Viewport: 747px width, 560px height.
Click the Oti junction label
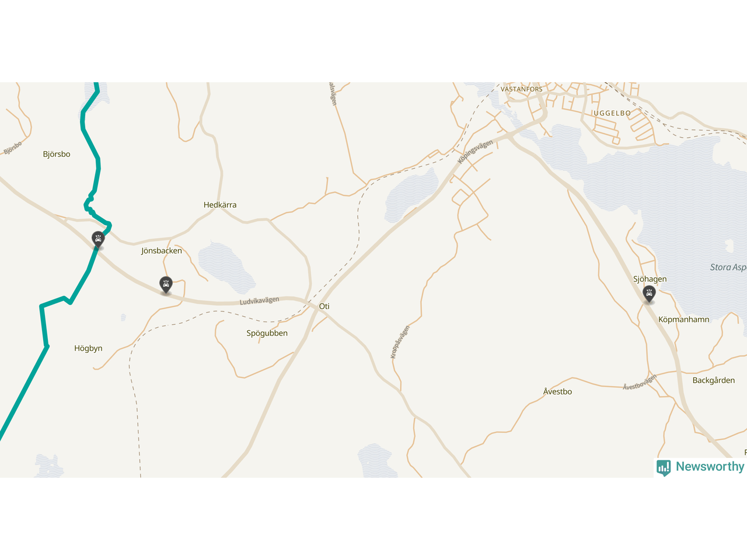coord(324,306)
